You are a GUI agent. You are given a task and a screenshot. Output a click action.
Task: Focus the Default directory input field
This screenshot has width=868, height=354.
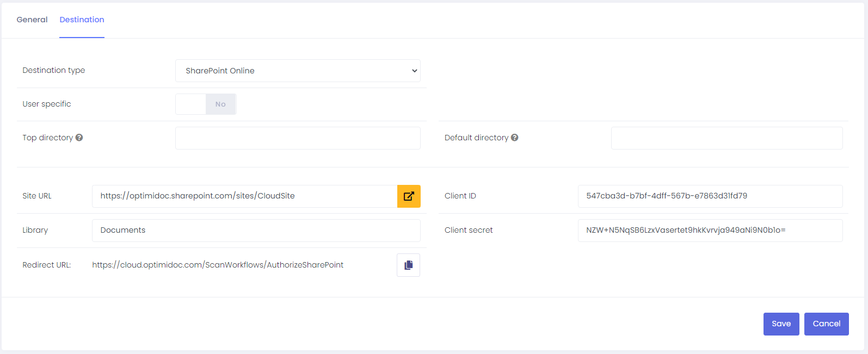[x=727, y=138]
